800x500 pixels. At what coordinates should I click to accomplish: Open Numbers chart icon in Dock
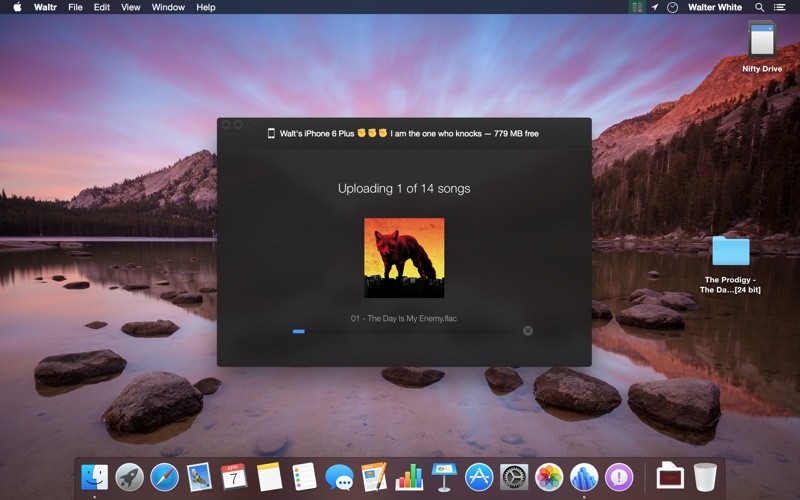[409, 478]
